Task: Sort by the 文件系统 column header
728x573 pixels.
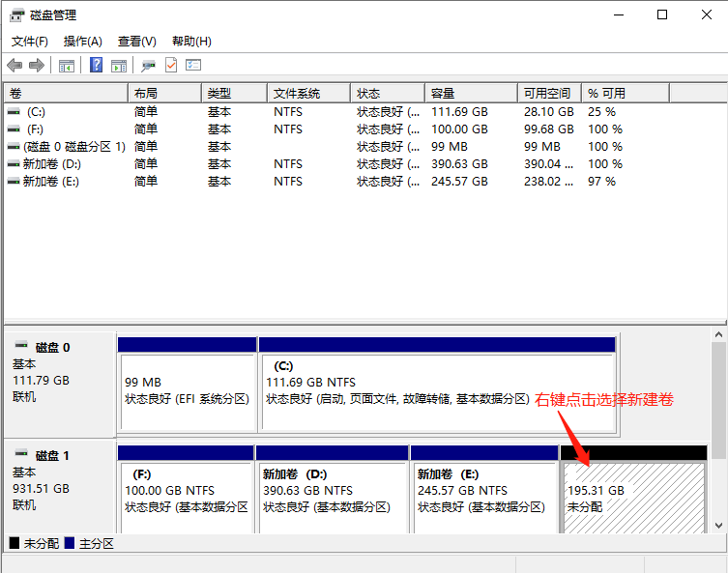Action: click(308, 94)
